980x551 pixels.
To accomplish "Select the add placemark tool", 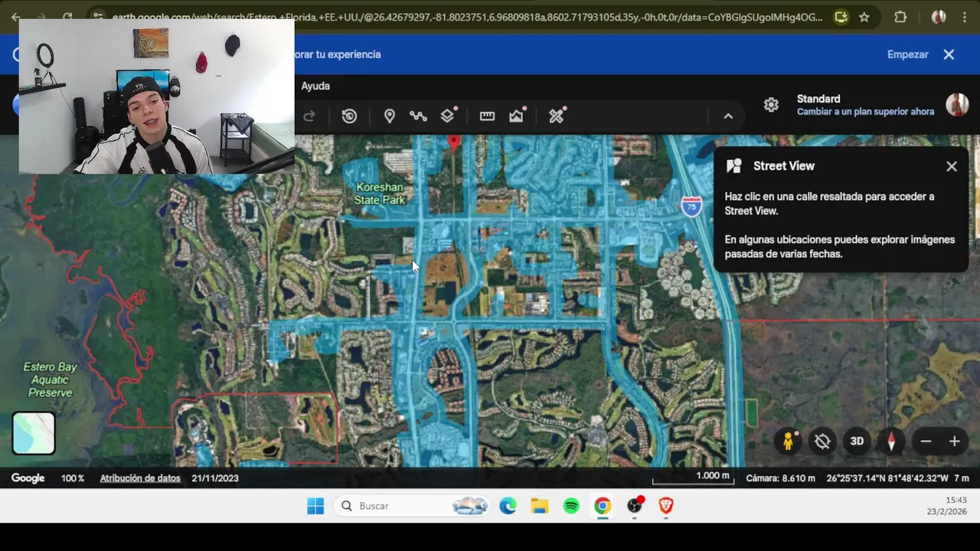I will (390, 116).
